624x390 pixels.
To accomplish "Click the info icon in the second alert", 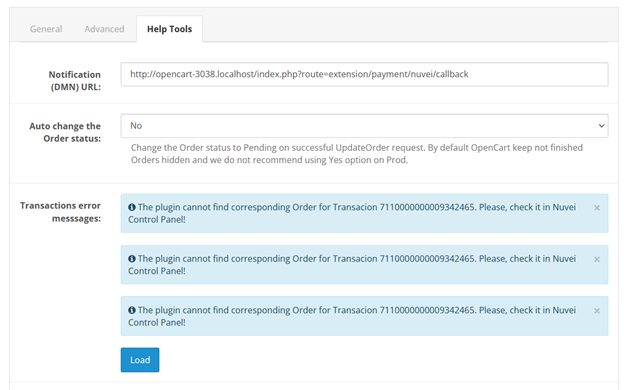I will click(132, 259).
